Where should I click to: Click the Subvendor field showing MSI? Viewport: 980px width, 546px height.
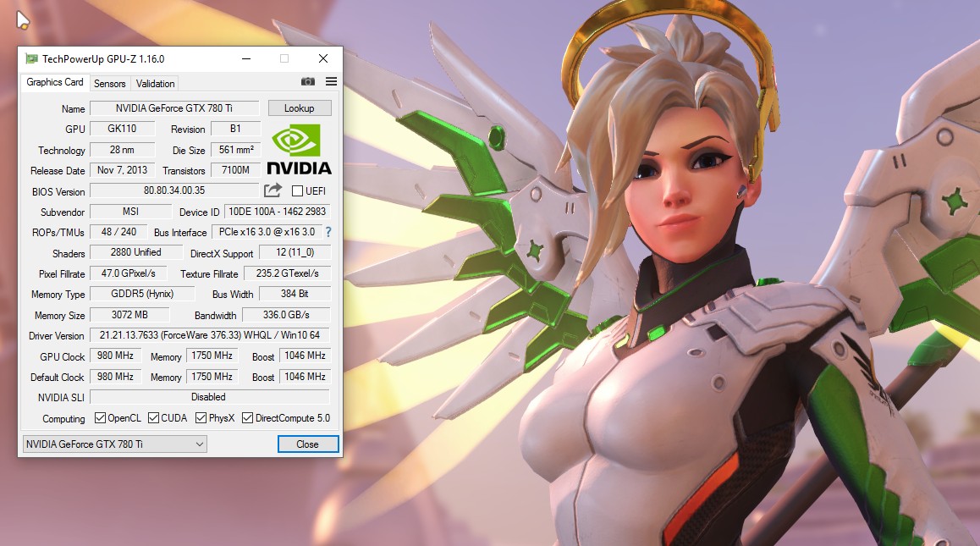tap(130, 212)
